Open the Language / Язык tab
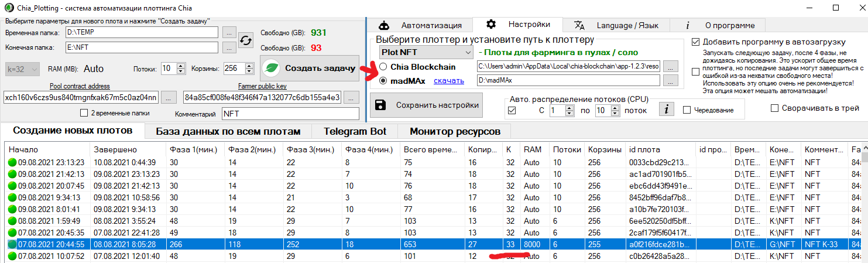 pos(616,25)
